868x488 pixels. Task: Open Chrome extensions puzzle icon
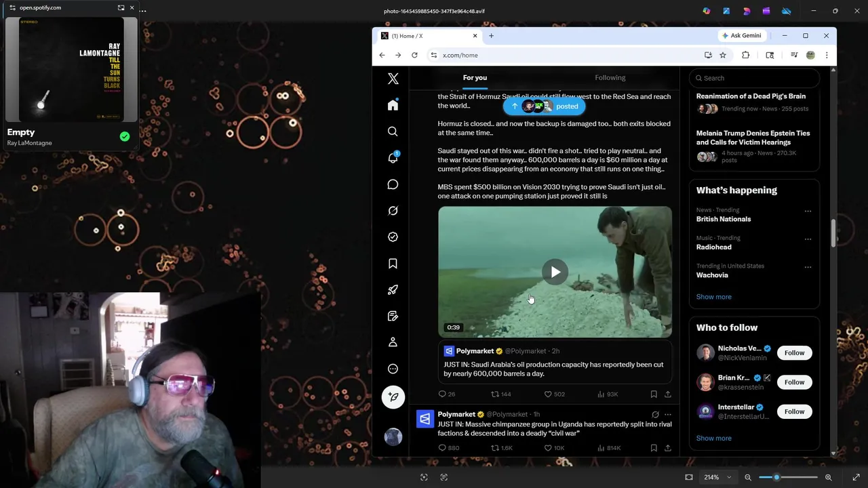(x=745, y=55)
